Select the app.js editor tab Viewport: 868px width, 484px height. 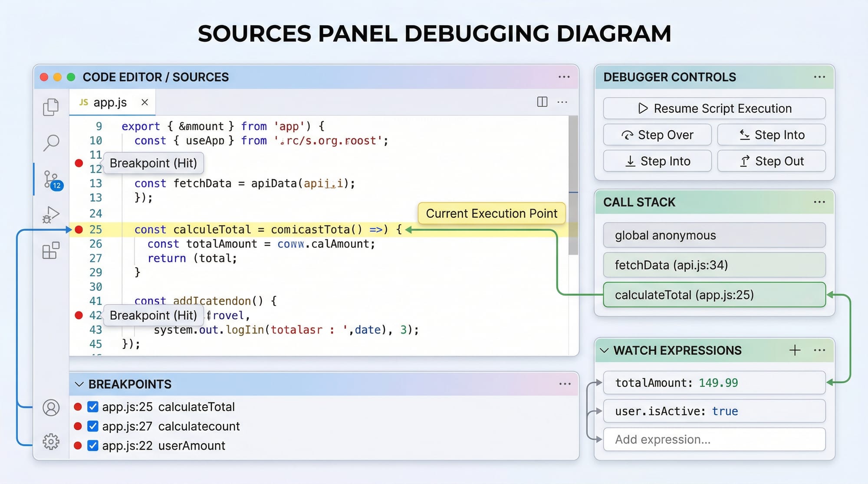pyautogui.click(x=110, y=102)
